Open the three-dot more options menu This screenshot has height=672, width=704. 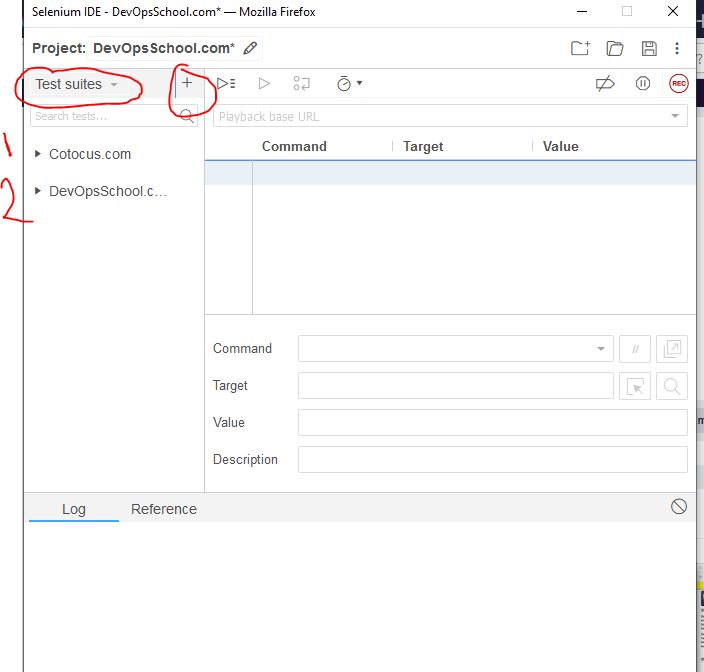tap(677, 48)
